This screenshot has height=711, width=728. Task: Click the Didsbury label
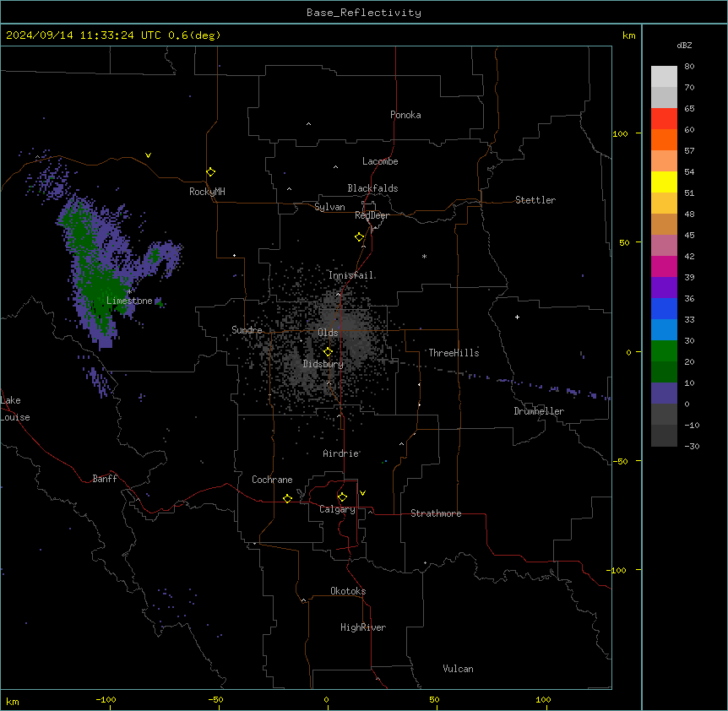pos(323,364)
